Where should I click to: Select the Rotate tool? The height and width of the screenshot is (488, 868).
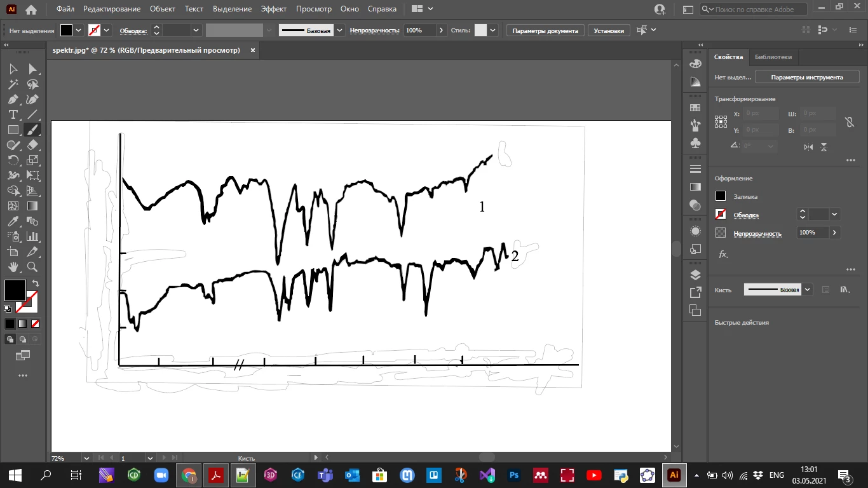(13, 160)
